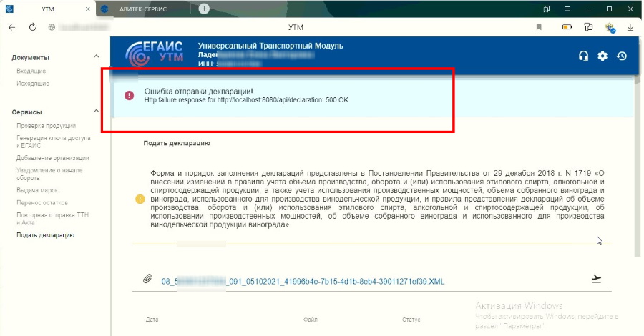The image size is (644, 336).
Task: Bookmark this page
Action: point(539,27)
